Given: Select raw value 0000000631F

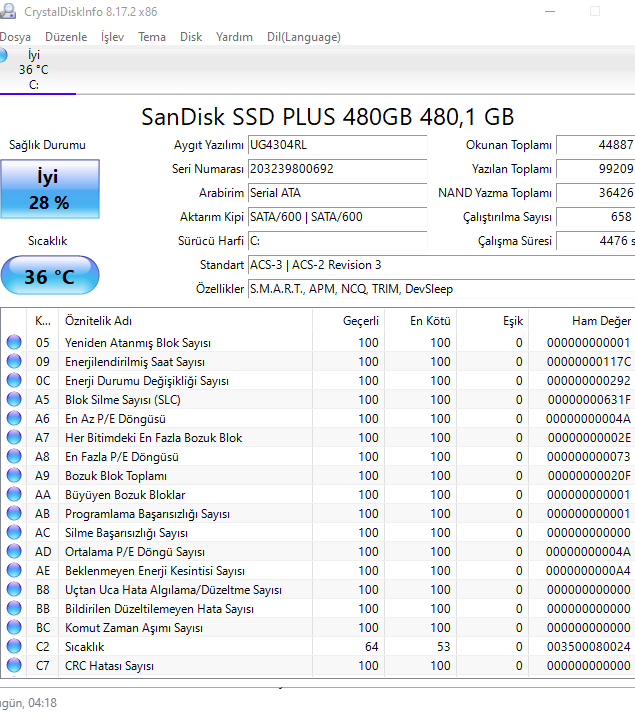Looking at the screenshot, I should pos(589,400).
